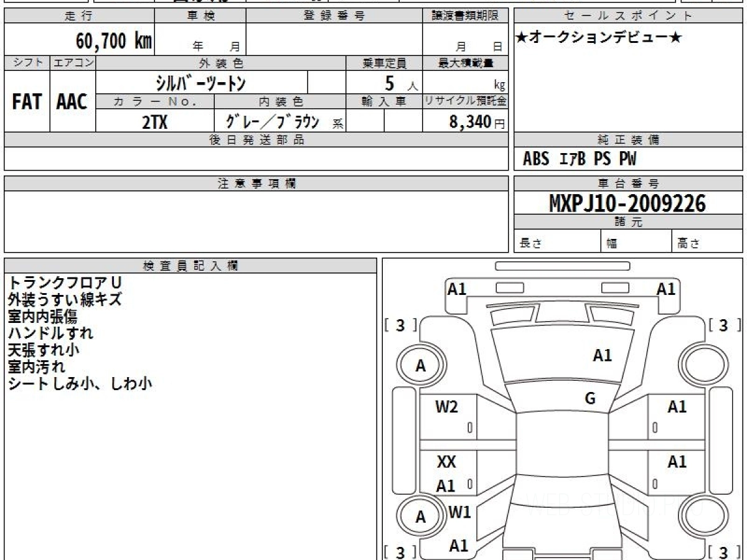Viewport: 747px width, 560px height.
Task: Click the AAC air conditioner value
Action: pos(72,103)
